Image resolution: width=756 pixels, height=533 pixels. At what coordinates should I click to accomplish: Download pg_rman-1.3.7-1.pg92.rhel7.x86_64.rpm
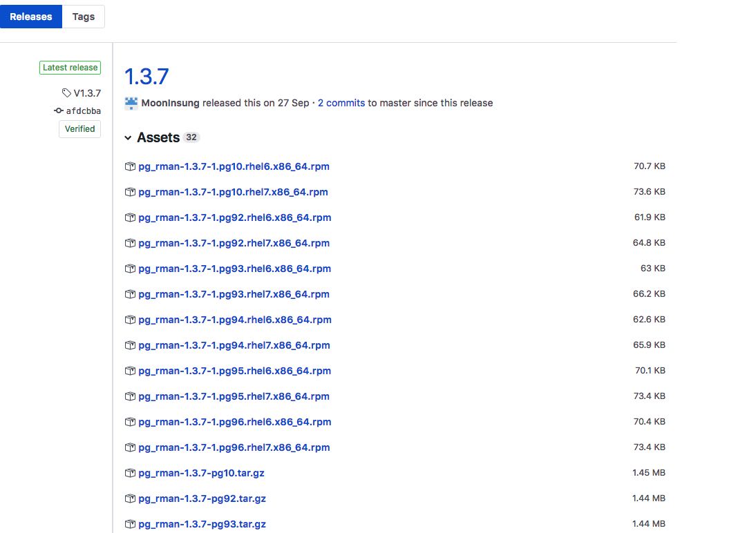point(234,243)
